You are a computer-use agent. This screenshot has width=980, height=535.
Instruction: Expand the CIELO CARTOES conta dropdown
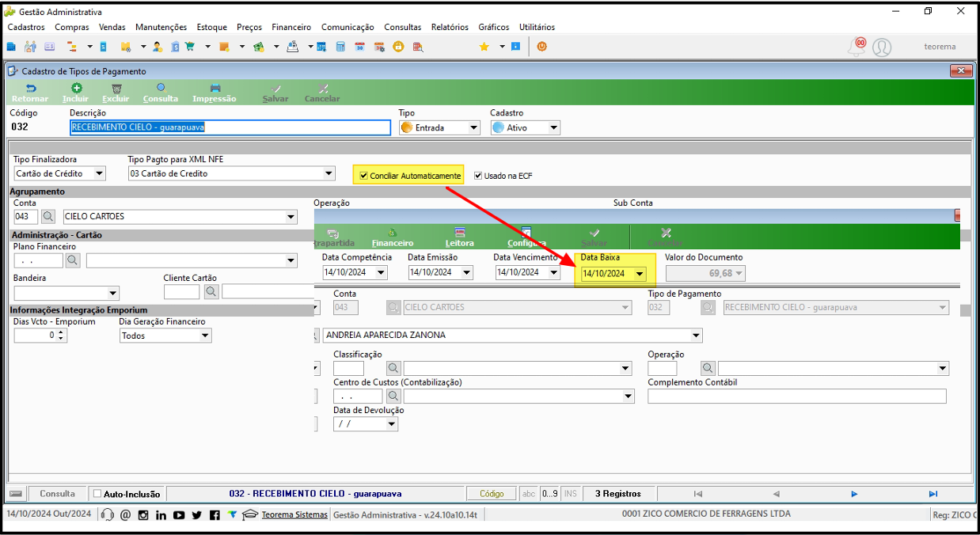coord(291,217)
